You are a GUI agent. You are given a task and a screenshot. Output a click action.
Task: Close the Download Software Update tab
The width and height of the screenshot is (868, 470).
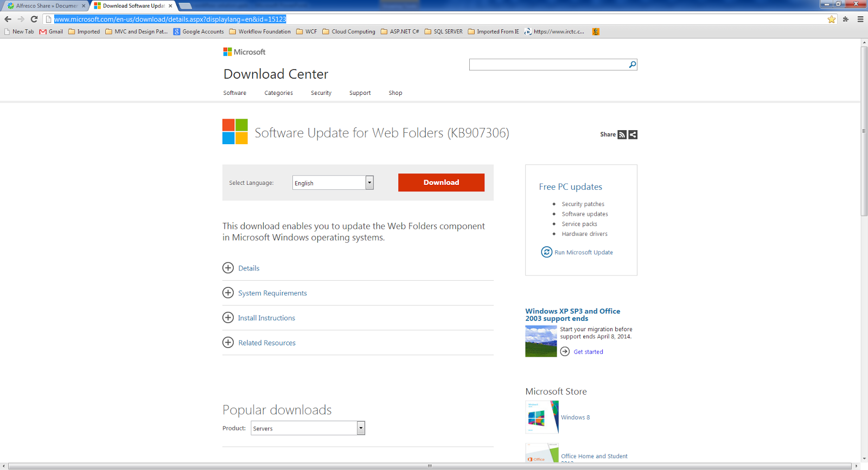click(x=170, y=6)
